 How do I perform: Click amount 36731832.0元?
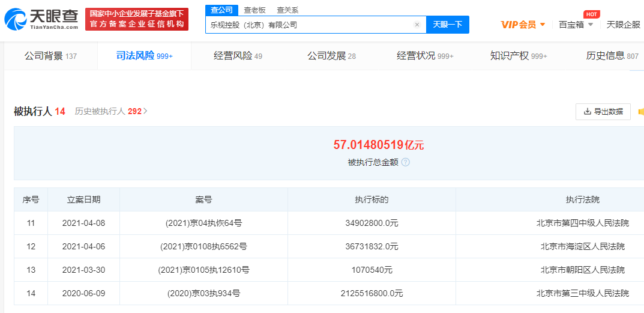[372, 247]
